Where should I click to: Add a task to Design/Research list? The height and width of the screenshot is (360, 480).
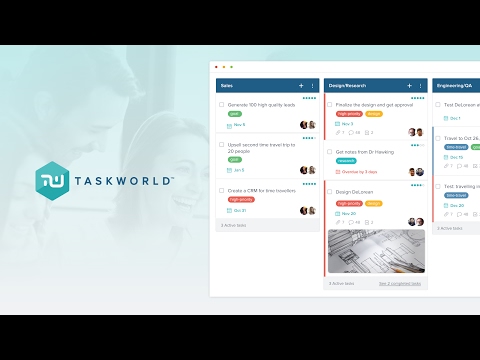pos(409,86)
